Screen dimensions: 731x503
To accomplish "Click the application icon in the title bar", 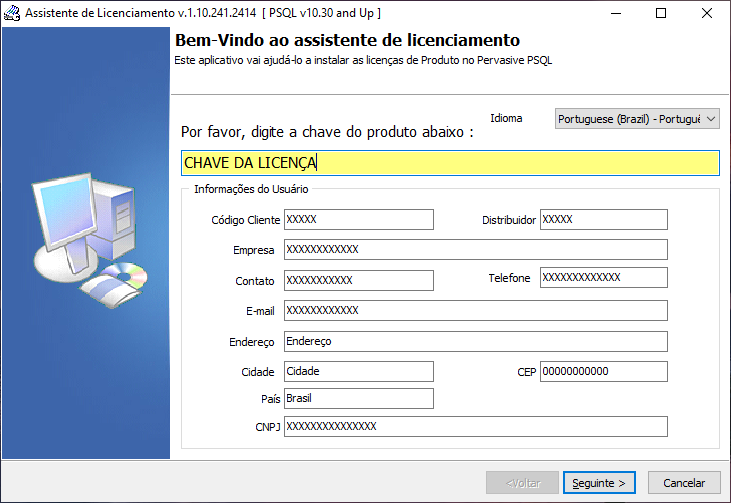I will [12, 13].
